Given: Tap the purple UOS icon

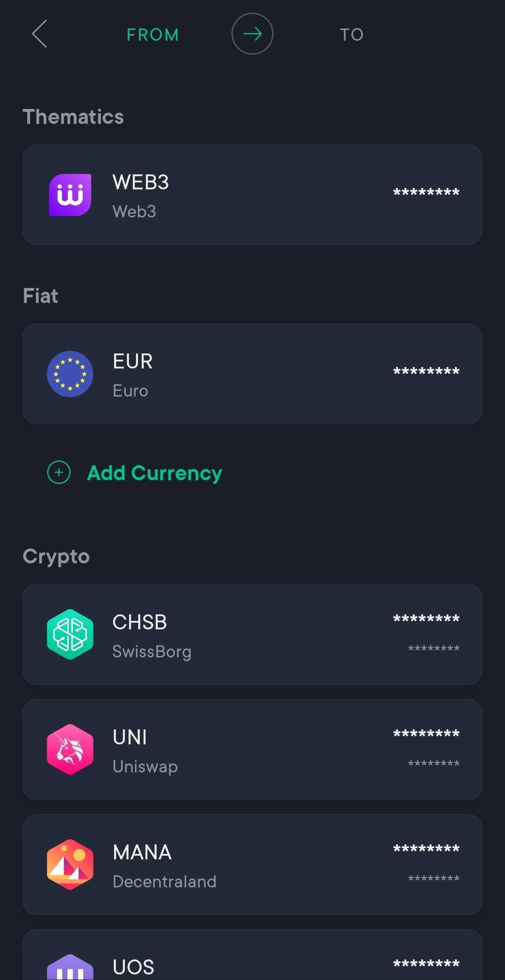Looking at the screenshot, I should tap(70, 967).
